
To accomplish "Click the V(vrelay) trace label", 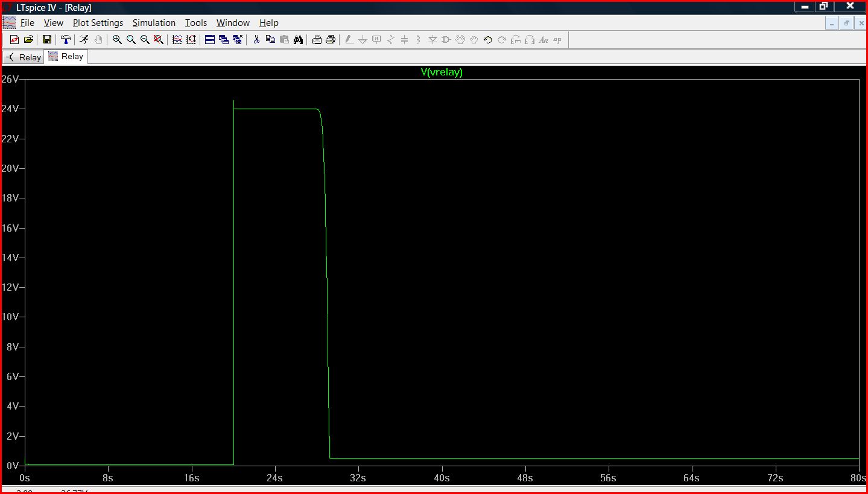I will [442, 72].
